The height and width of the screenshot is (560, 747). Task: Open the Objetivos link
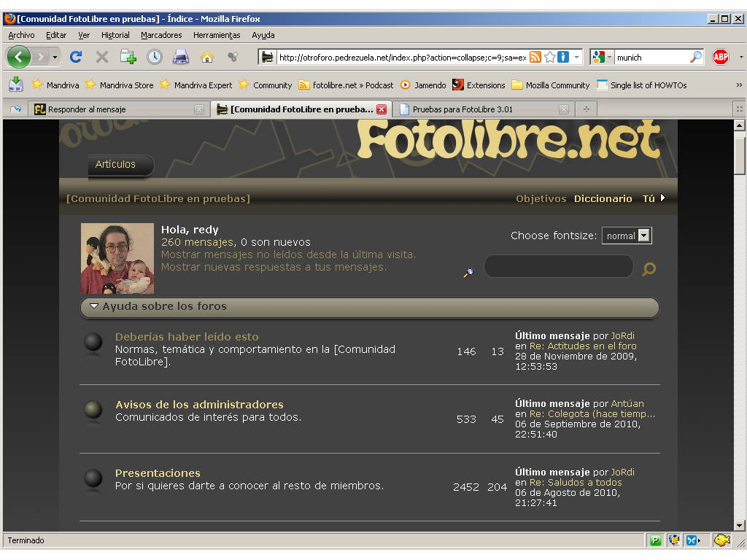click(x=541, y=198)
